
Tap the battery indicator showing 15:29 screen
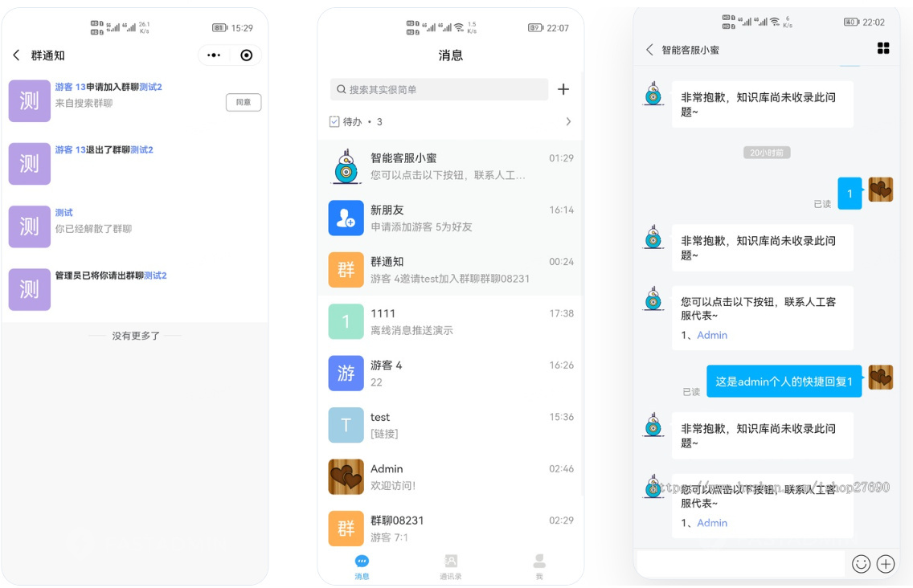219,28
